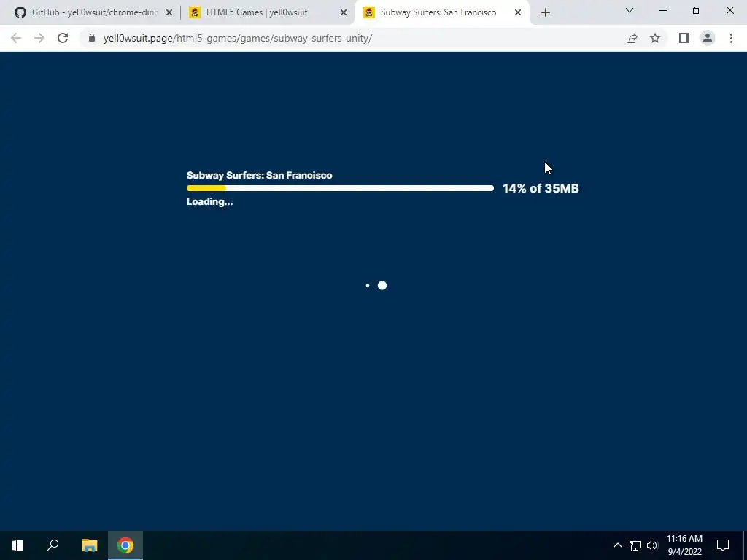This screenshot has height=560, width=747.
Task: Click the '14% of 35MB' progress text
Action: (541, 189)
